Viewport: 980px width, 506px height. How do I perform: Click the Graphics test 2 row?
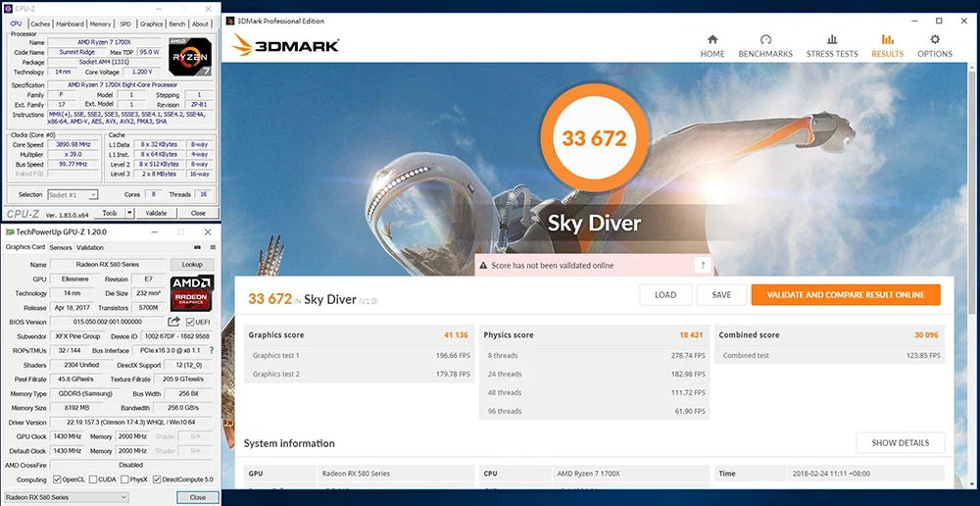[360, 374]
